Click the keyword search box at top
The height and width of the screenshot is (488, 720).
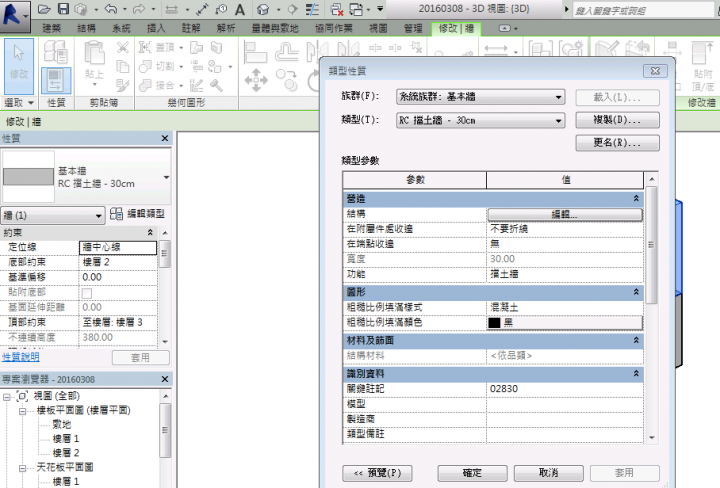[x=643, y=10]
